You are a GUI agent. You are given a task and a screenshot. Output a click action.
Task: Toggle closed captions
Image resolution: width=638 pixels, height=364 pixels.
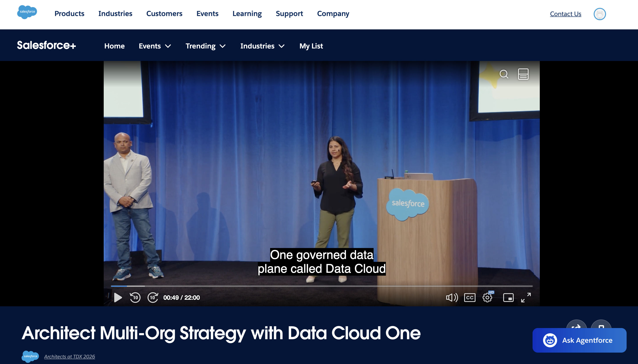point(470,298)
